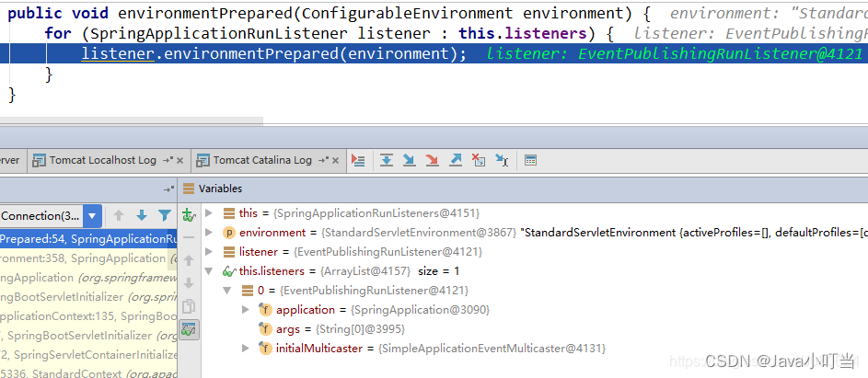Click inline hint 'listener: EventPublishingRunListener@4121'
The image size is (868, 378).
675,54
